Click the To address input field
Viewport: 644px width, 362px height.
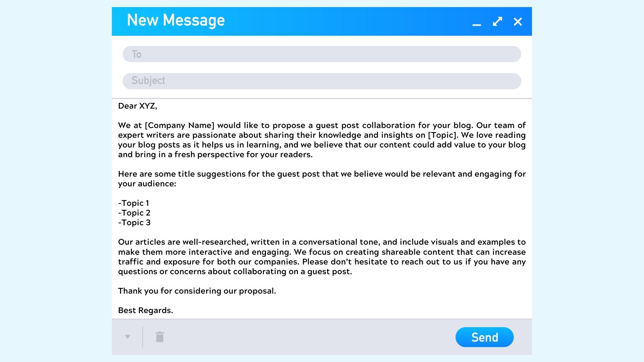coord(322,54)
